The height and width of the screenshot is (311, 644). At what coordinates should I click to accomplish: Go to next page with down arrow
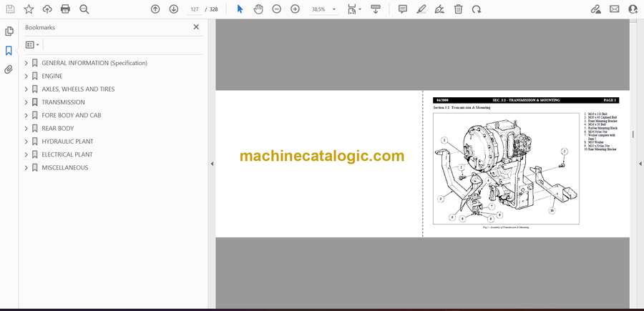point(174,9)
